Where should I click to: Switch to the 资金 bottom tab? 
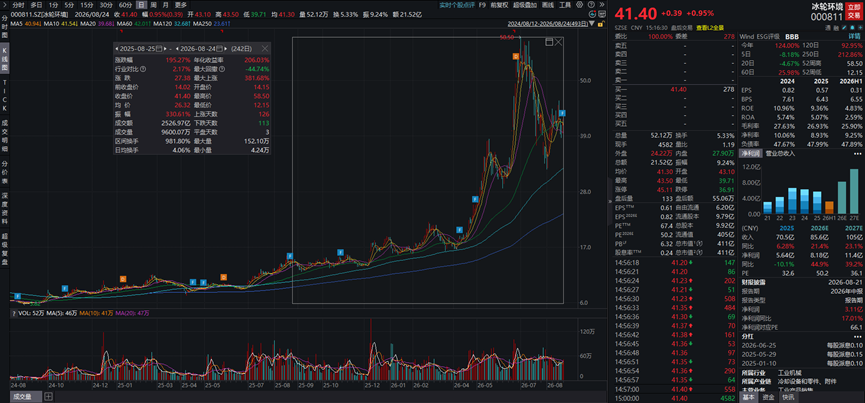(768, 397)
